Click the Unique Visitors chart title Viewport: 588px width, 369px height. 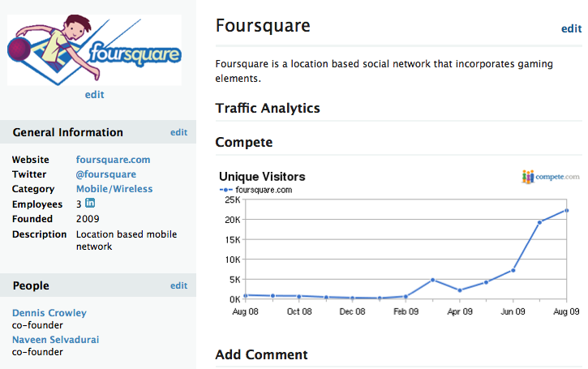tap(262, 176)
